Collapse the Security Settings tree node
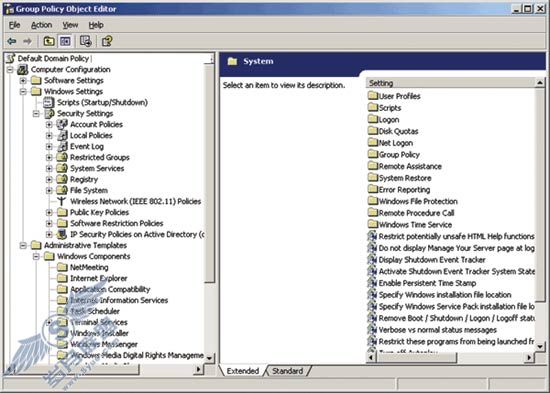The height and width of the screenshot is (393, 550). [x=36, y=114]
